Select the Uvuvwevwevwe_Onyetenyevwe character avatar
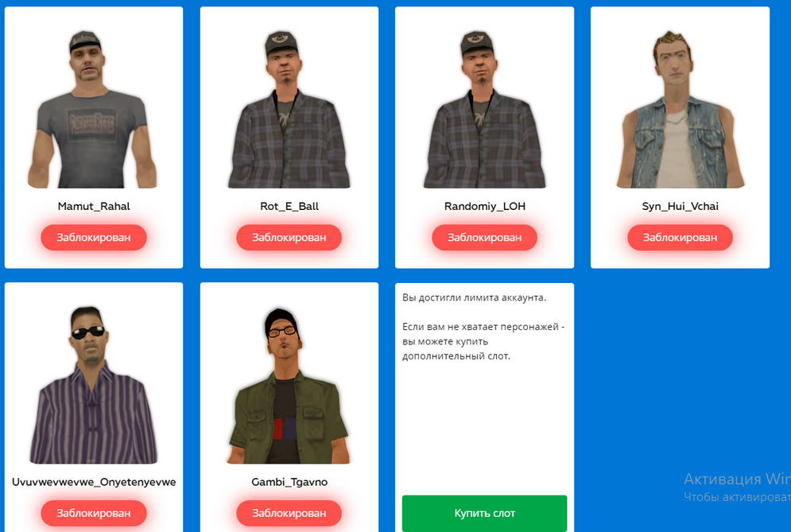 coord(93,385)
